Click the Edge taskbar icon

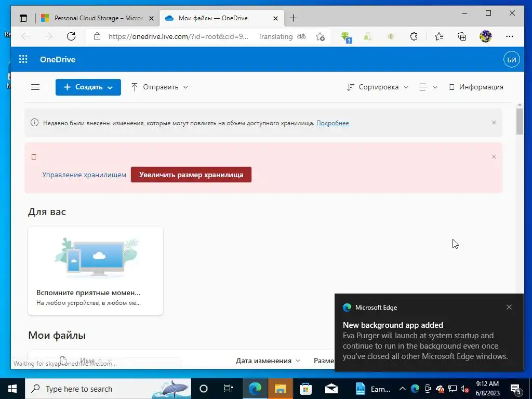click(255, 389)
